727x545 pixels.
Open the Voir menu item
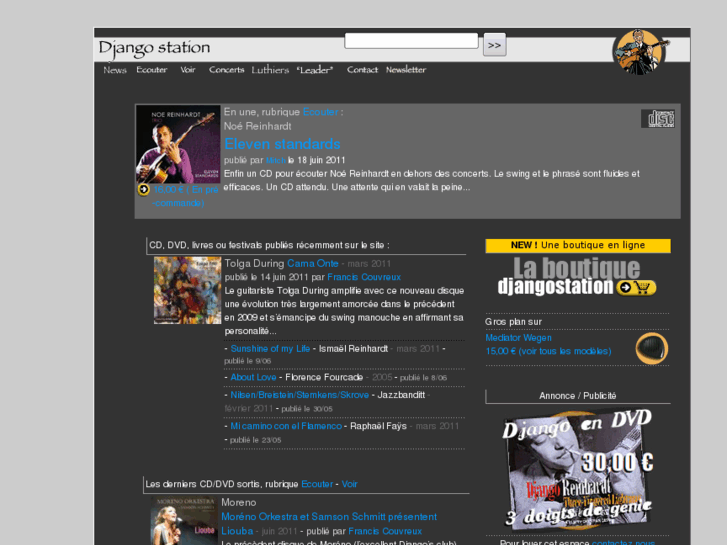point(188,70)
